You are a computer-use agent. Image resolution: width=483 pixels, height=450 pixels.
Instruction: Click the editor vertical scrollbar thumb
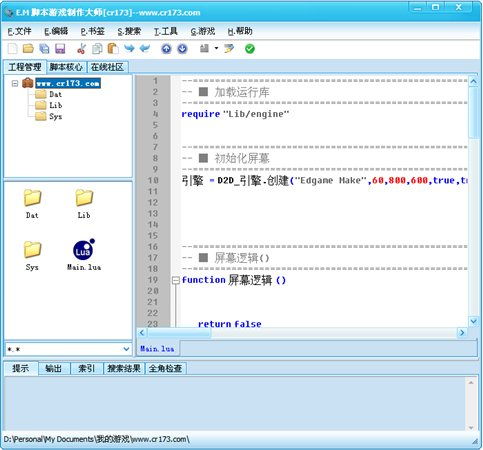[473, 112]
